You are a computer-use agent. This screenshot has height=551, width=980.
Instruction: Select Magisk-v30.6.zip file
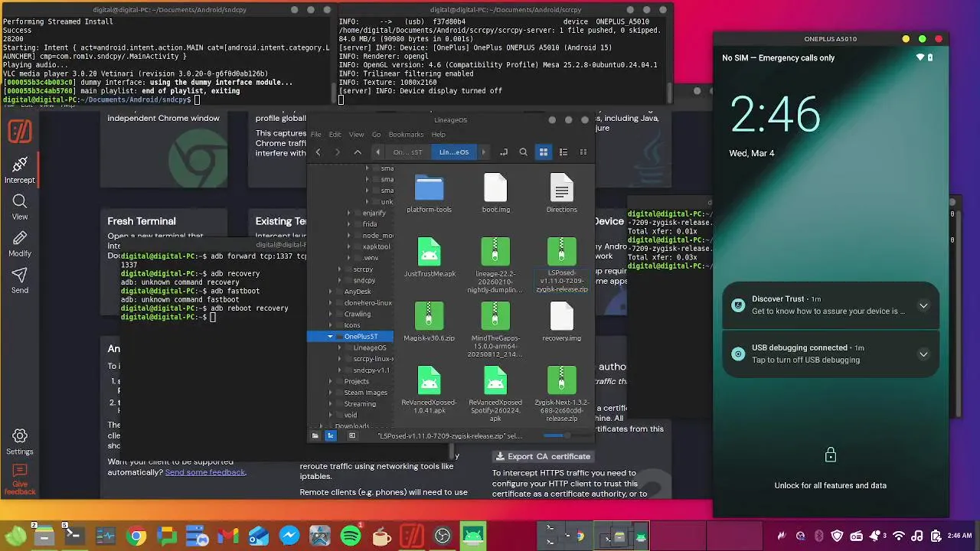click(x=429, y=322)
